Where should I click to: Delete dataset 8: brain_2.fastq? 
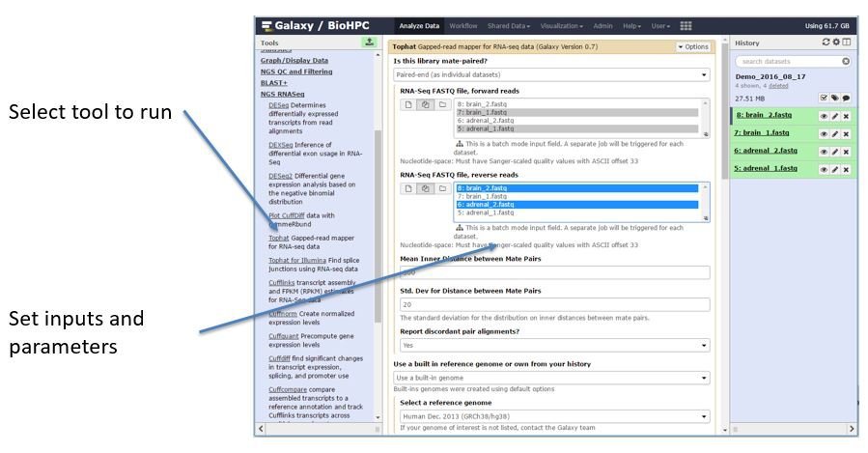point(846,116)
